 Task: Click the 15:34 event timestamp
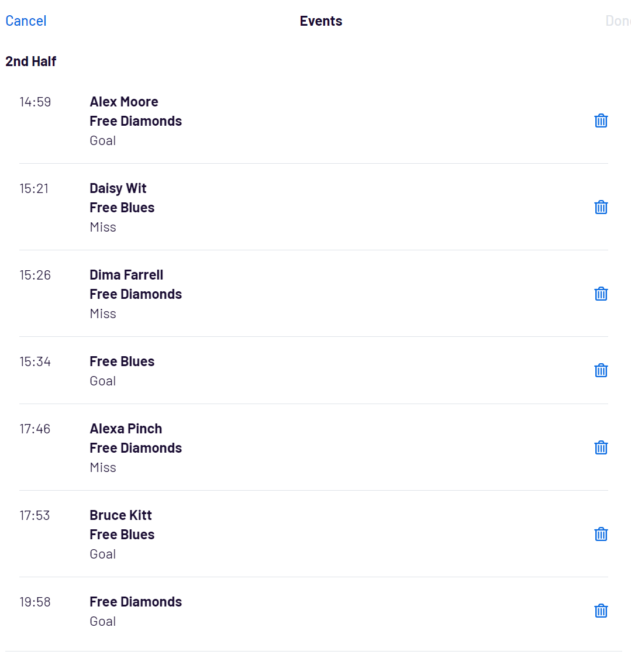coord(35,362)
